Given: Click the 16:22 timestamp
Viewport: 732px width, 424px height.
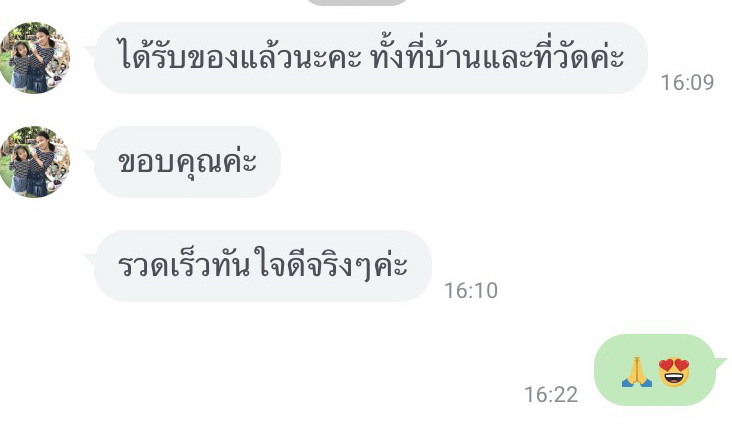Looking at the screenshot, I should pyautogui.click(x=551, y=395).
